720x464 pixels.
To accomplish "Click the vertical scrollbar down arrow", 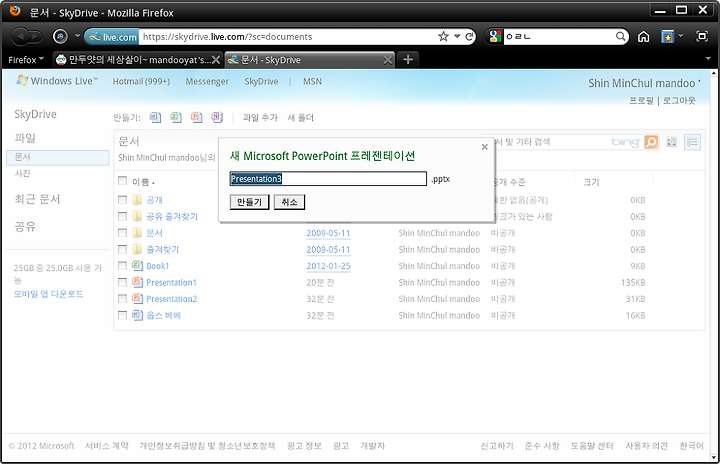I will point(714,458).
